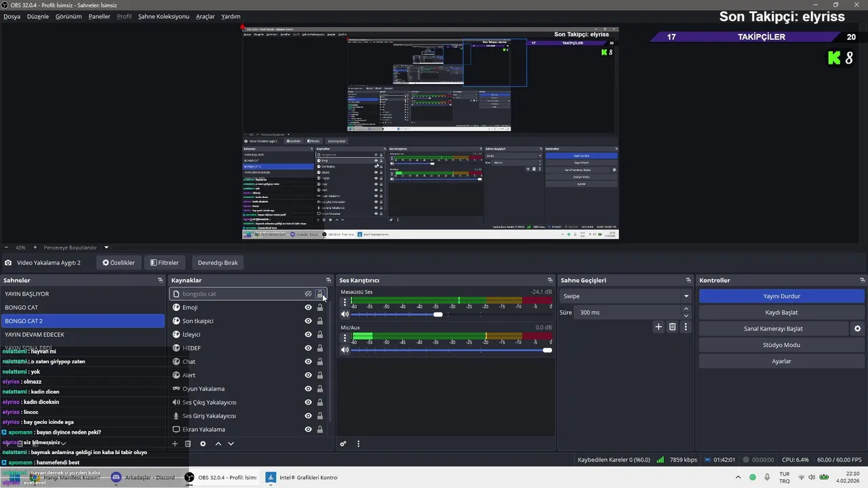The height and width of the screenshot is (488, 868).
Task: Show the hidden bongobs cat source
Action: pos(308,294)
